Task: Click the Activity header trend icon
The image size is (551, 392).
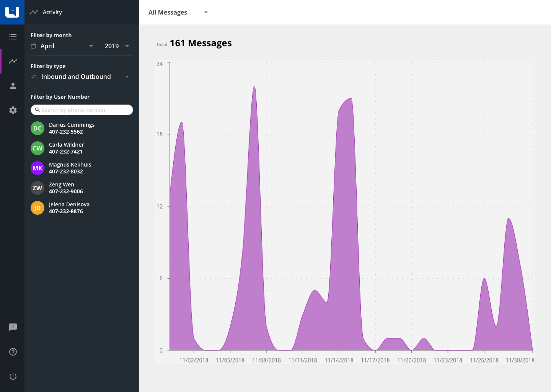Action: pos(34,12)
